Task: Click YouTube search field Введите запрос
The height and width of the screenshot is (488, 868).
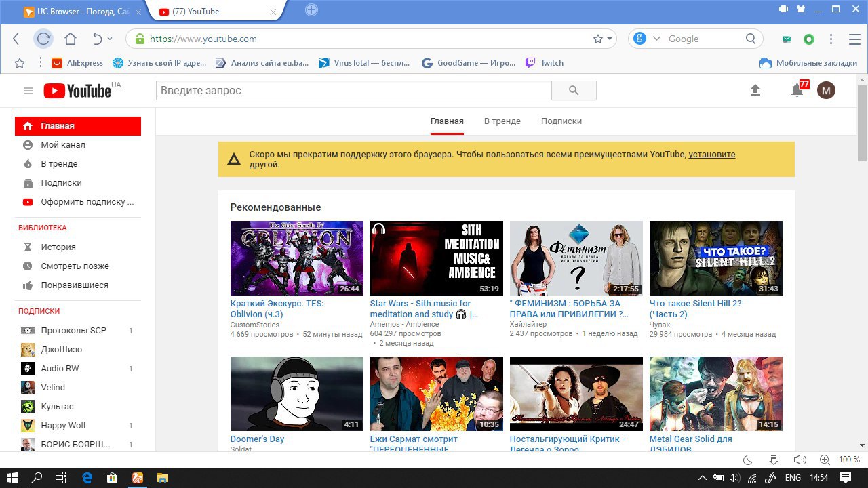Action: coord(354,91)
